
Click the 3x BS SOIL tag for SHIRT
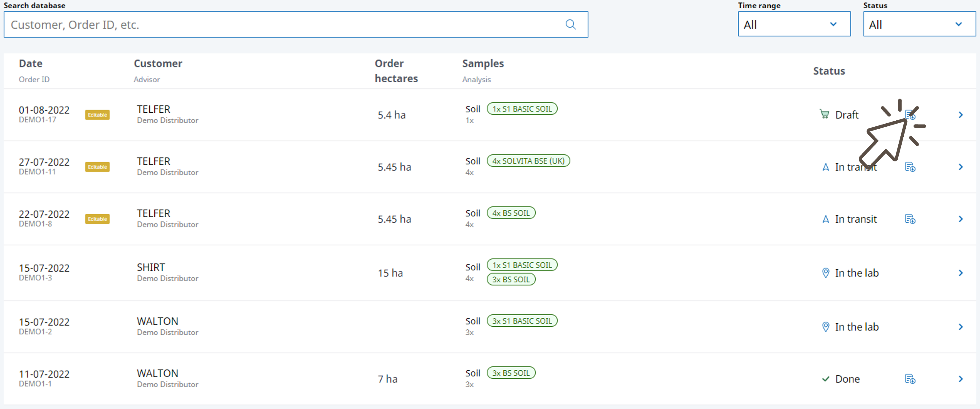(511, 279)
